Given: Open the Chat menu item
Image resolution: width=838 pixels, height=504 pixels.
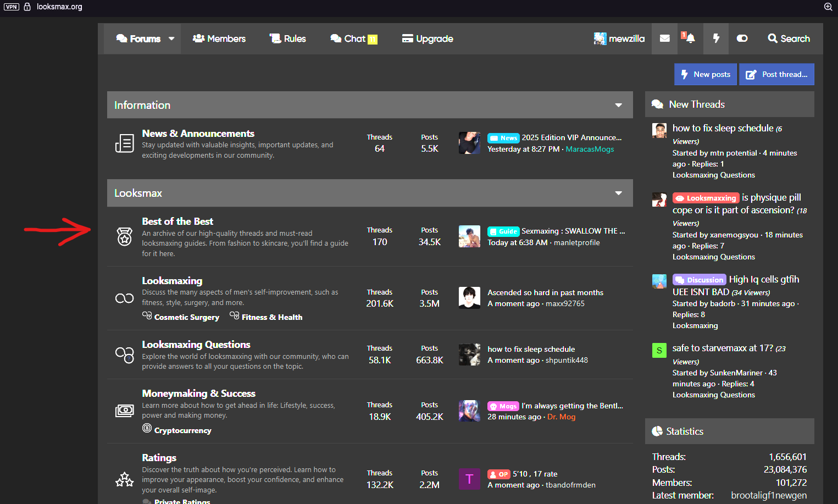Looking at the screenshot, I should [x=353, y=38].
